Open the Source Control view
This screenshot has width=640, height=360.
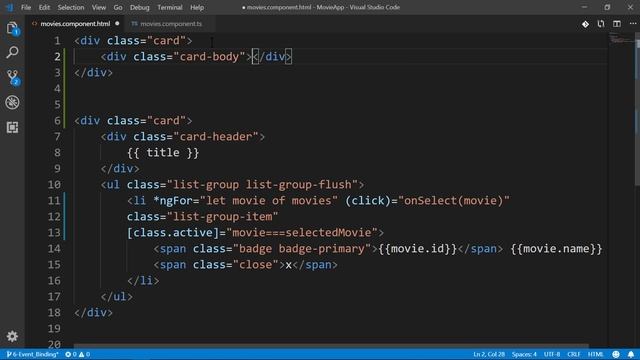pos(13,77)
